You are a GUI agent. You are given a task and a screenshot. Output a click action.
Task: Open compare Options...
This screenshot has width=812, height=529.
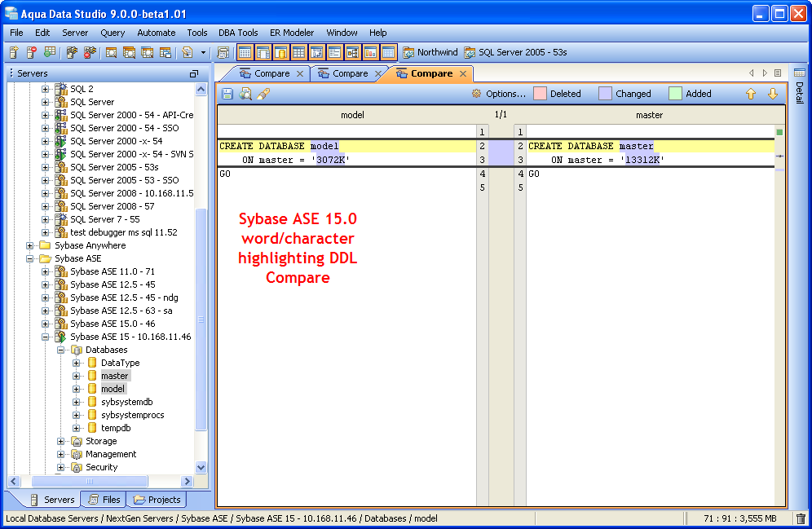click(x=499, y=94)
